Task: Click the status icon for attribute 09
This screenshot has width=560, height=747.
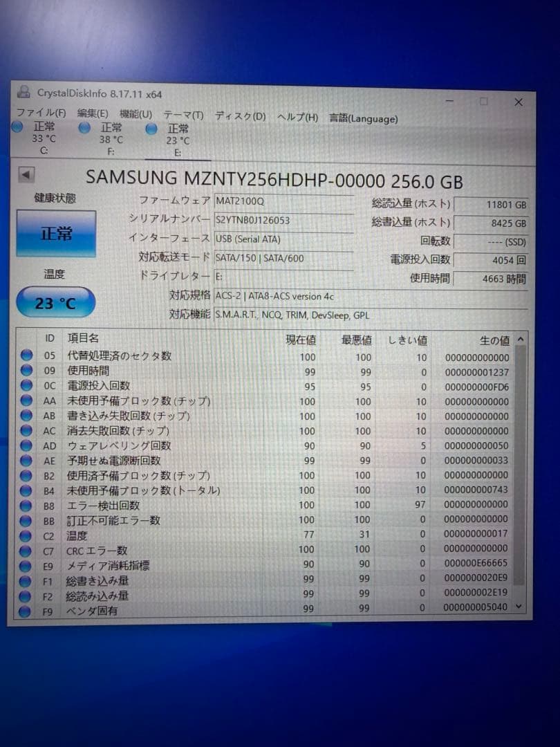Action: click(x=27, y=369)
